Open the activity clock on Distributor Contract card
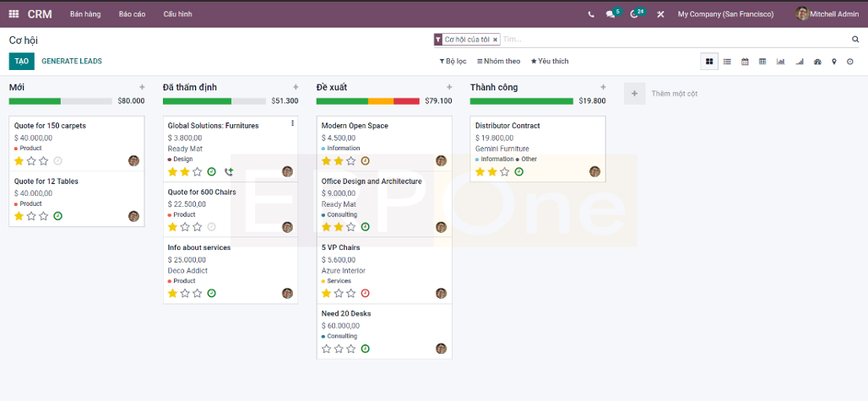This screenshot has height=401, width=868. 518,171
